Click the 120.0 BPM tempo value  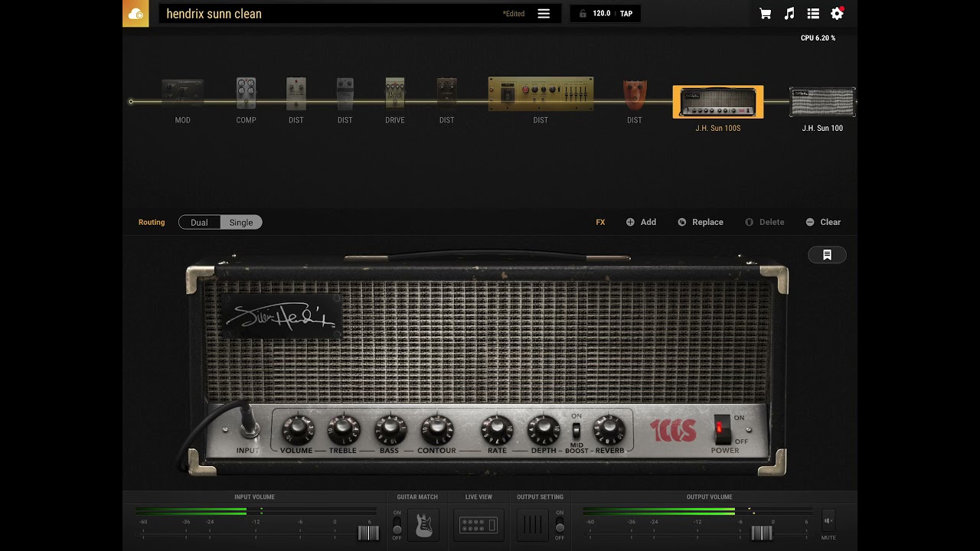pos(601,14)
